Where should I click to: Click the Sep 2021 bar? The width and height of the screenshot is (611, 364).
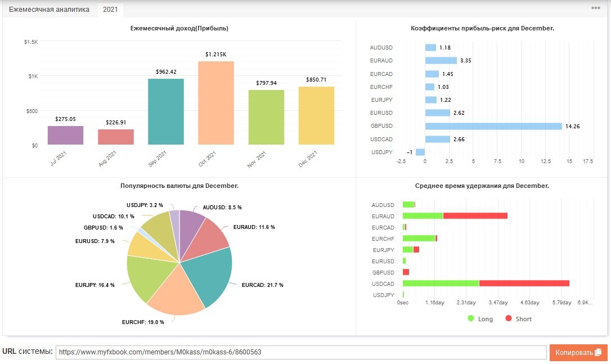click(x=166, y=111)
